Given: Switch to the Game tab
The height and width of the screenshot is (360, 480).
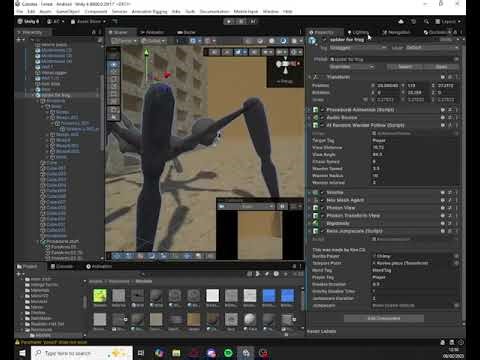Looking at the screenshot, I should pos(186,32).
